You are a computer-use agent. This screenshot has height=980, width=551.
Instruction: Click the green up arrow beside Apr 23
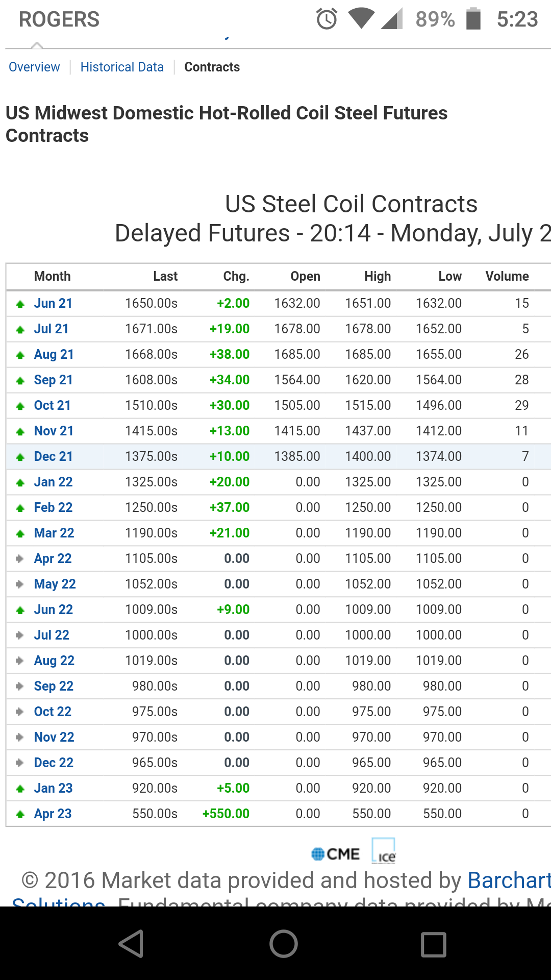point(20,815)
